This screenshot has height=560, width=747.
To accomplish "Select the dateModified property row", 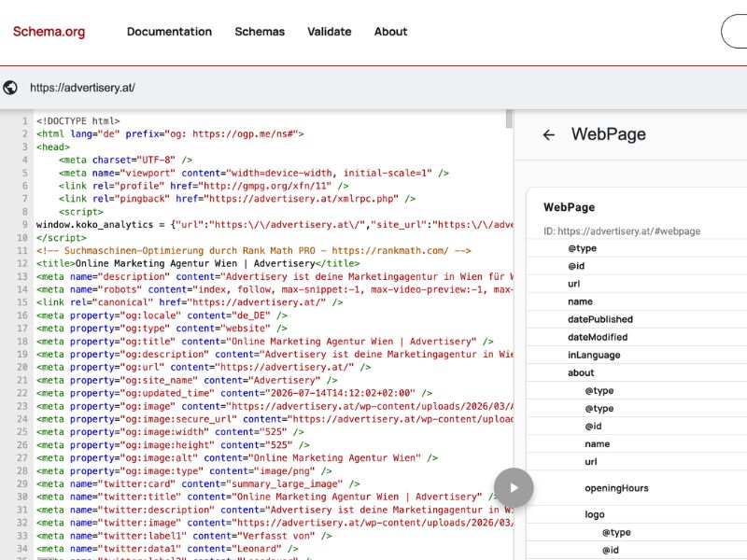I will (637, 337).
